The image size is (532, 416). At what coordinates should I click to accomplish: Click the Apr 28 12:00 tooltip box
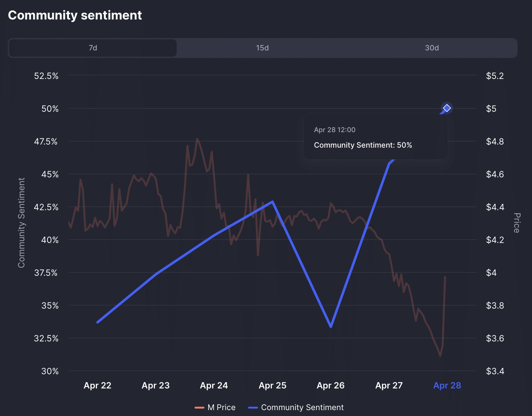pos(376,137)
